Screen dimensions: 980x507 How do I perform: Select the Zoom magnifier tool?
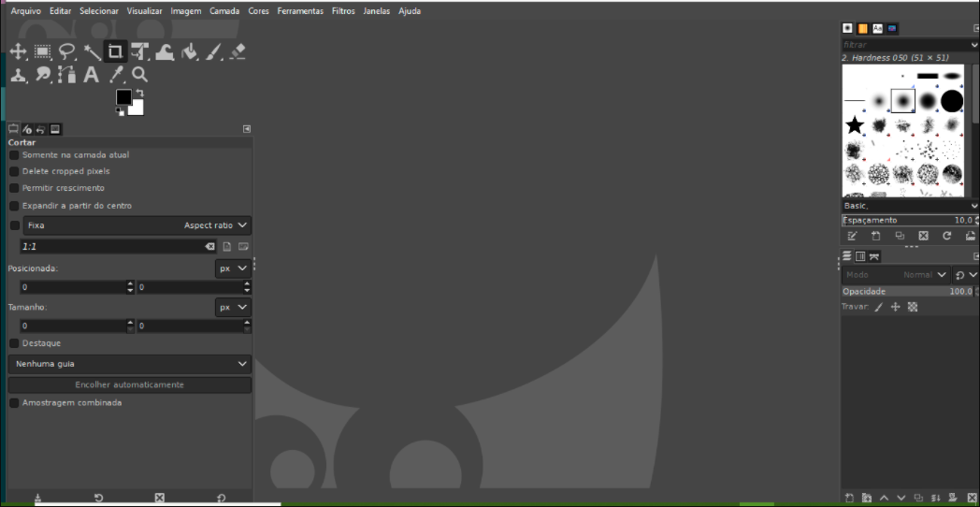[x=140, y=75]
